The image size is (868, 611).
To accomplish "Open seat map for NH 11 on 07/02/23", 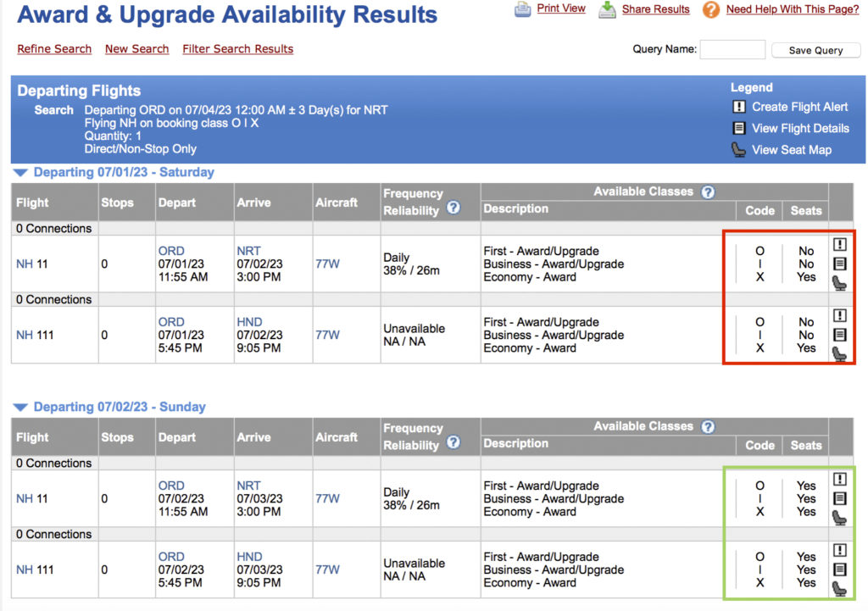I will point(839,517).
